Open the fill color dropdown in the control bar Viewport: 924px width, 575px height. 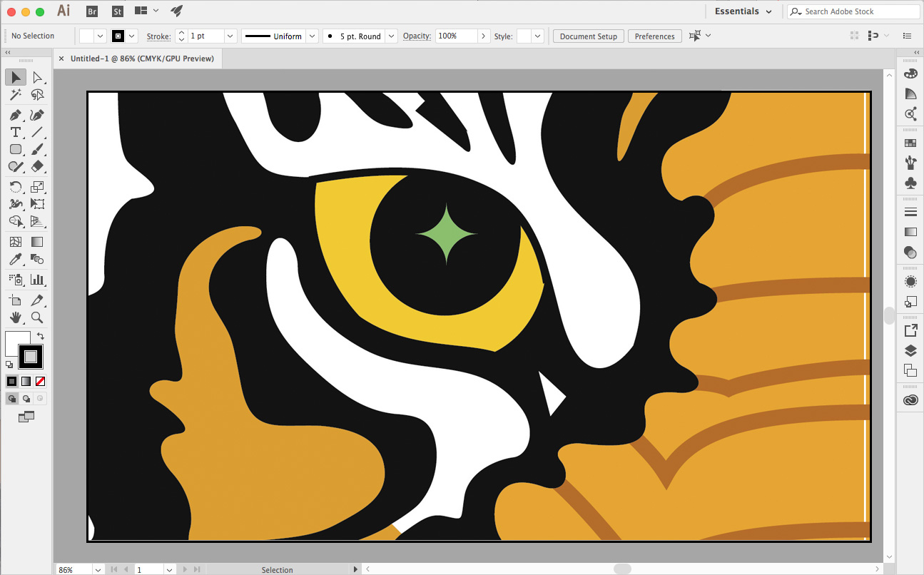pos(100,36)
